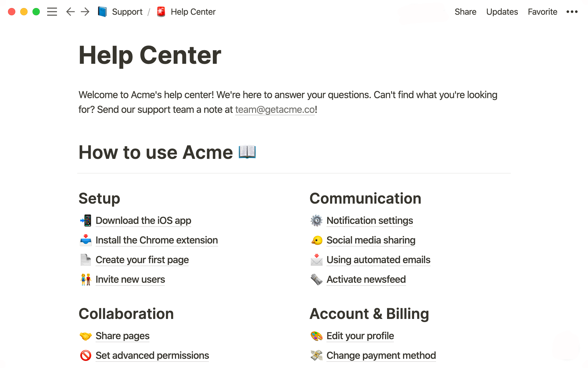
Task: Click the team@getacme.co support link
Action: click(275, 109)
